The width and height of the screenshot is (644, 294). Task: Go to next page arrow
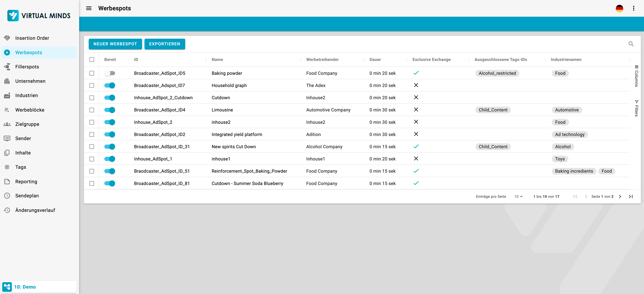620,197
